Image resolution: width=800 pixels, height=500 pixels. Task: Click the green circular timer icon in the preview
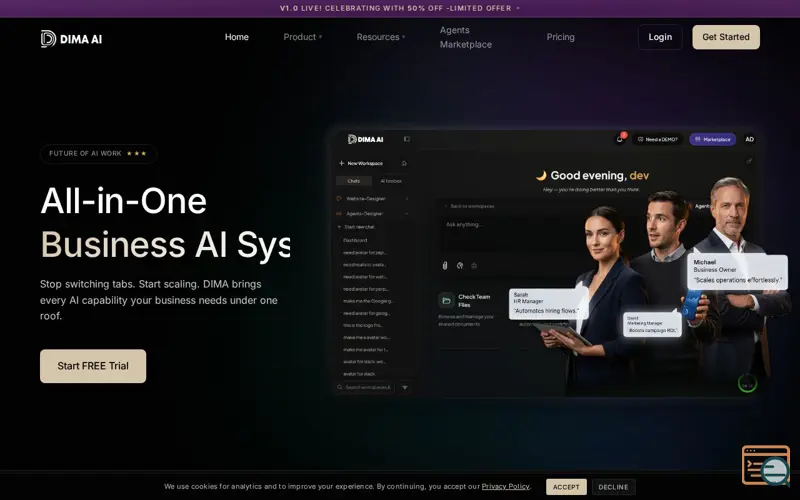pyautogui.click(x=747, y=384)
